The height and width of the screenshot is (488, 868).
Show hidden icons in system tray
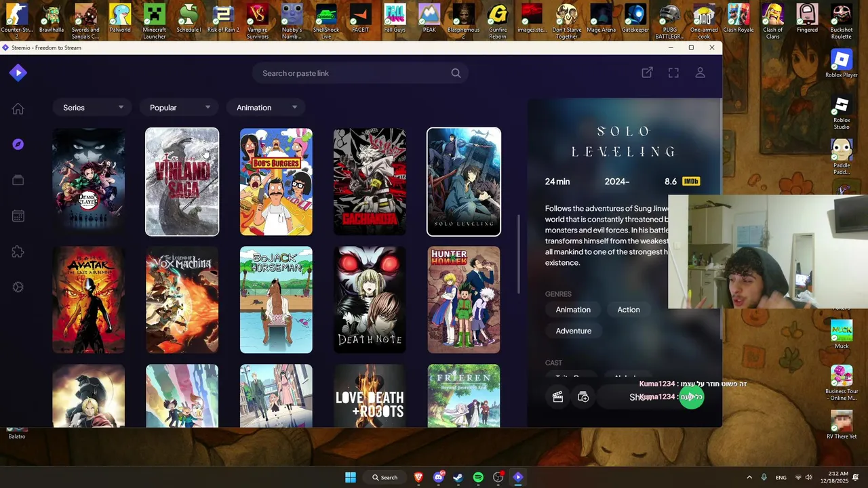pos(749,477)
